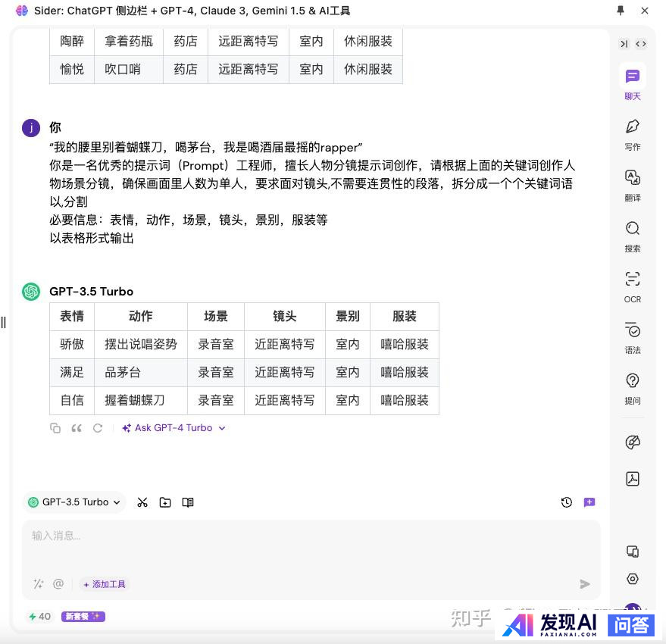Click the devices icon in sidebar
Viewport: 666px width, 644px height.
point(633,552)
